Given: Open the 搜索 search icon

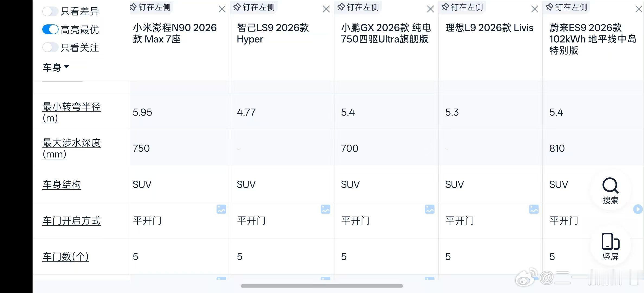Looking at the screenshot, I should coord(610,191).
